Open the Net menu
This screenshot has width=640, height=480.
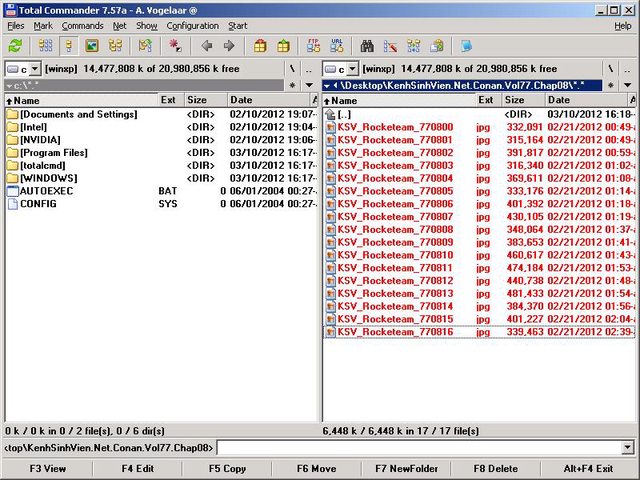tap(120, 26)
